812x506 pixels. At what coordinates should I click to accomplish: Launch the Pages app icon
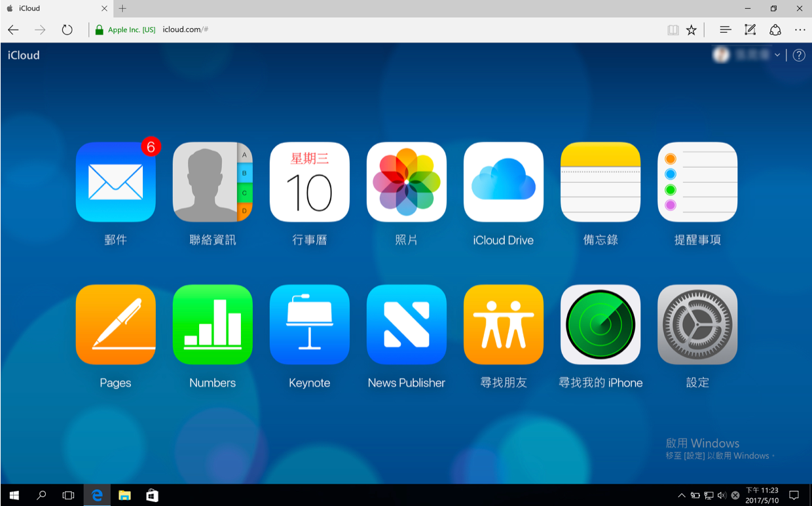coord(116,324)
